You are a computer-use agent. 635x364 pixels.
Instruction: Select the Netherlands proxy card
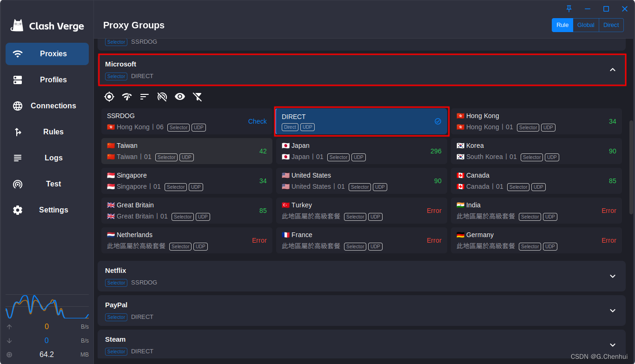point(187,240)
